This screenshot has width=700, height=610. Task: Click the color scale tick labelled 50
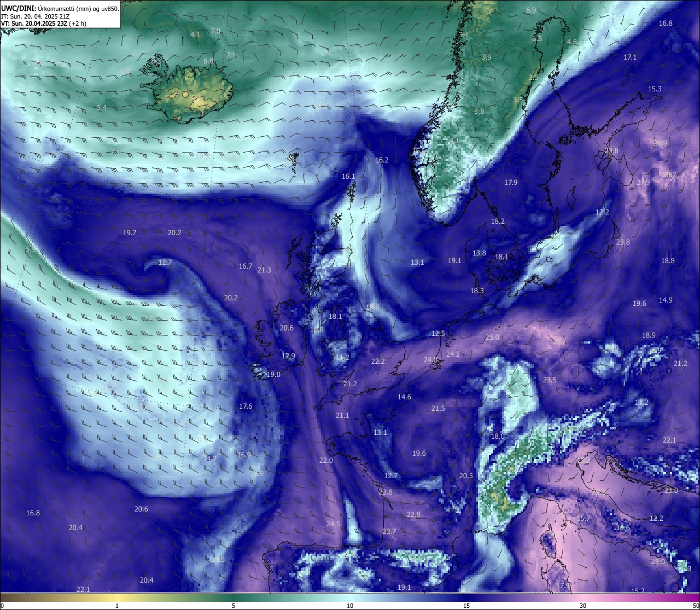[x=696, y=606]
